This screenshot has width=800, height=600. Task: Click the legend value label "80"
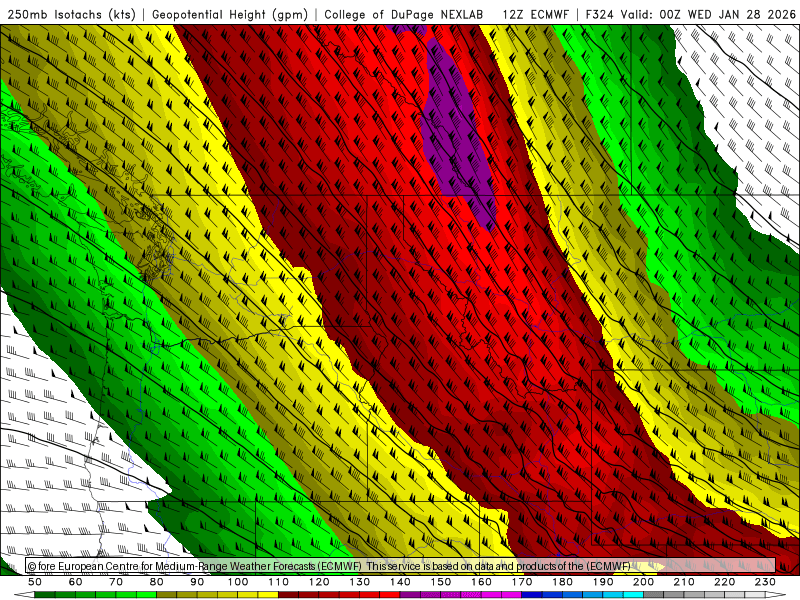[157, 582]
